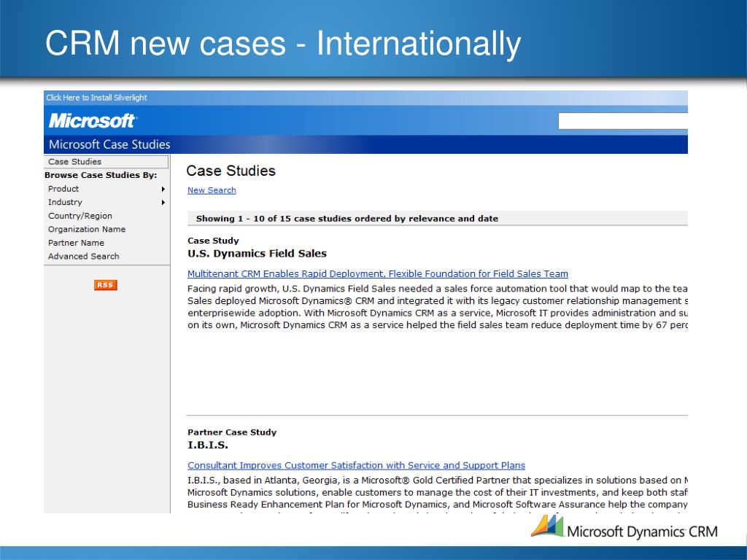Click the 'U.S. Dynamics Field Sales' heading
This screenshot has height=560, width=747.
tap(258, 253)
